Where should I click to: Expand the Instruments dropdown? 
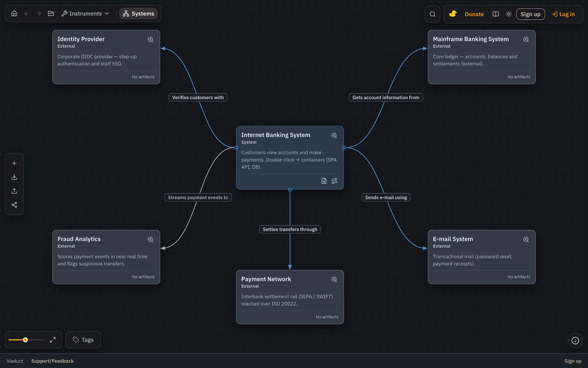85,13
